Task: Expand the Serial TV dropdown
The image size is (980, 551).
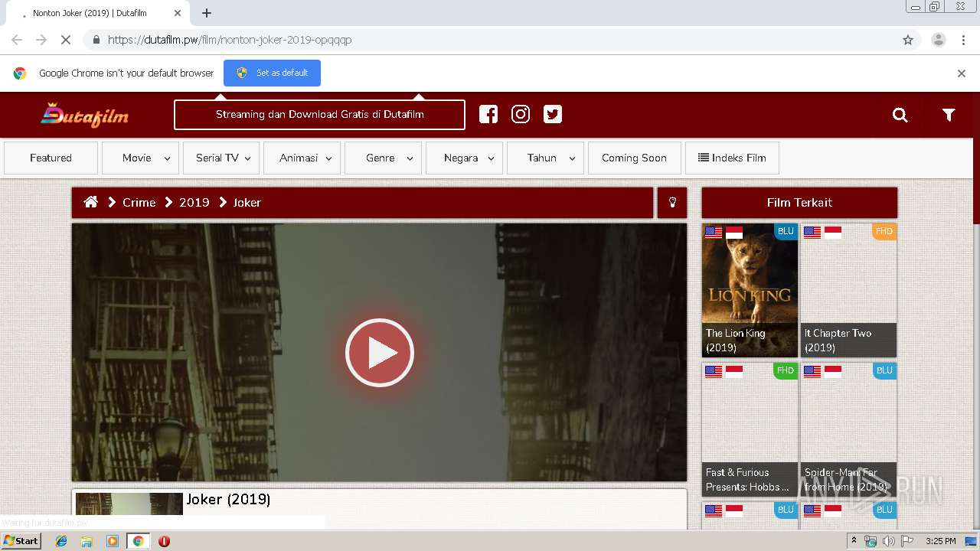Action: pyautogui.click(x=221, y=158)
